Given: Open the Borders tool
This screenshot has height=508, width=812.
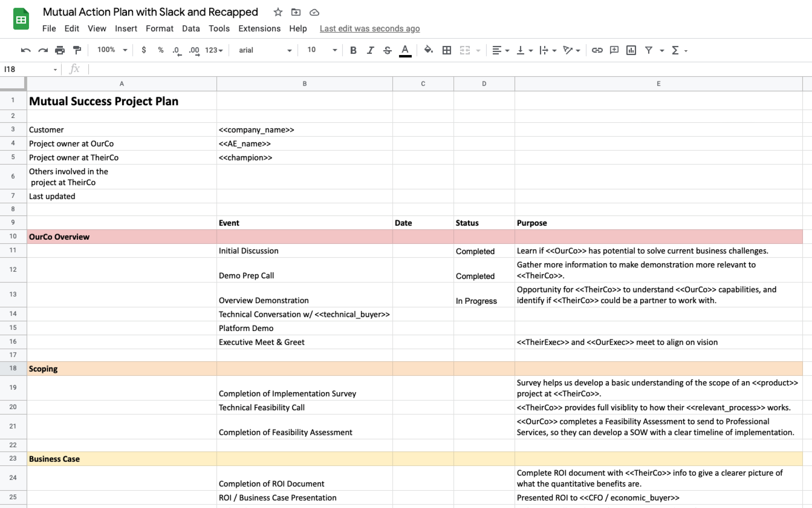Looking at the screenshot, I should (x=447, y=51).
